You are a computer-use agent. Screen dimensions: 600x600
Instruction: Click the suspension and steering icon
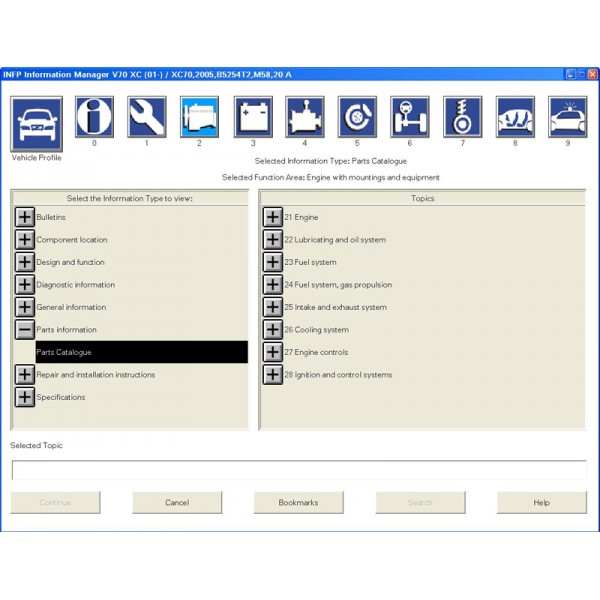click(x=409, y=117)
